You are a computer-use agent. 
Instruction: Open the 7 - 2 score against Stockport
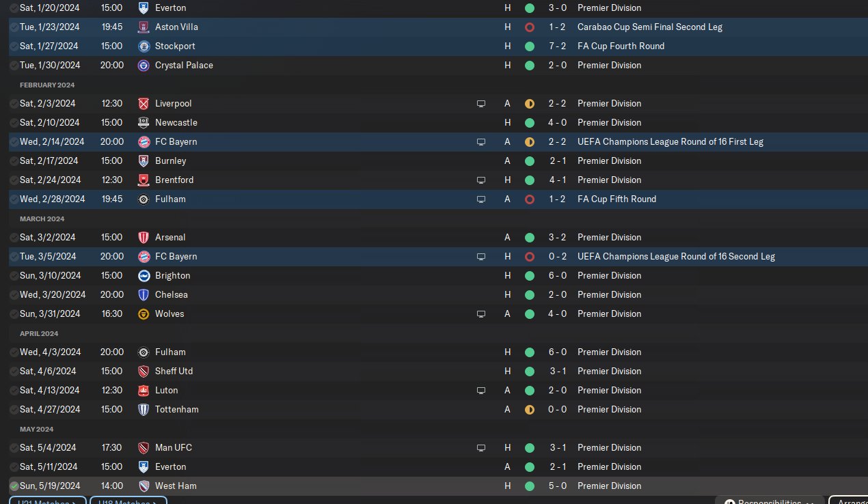(558, 46)
